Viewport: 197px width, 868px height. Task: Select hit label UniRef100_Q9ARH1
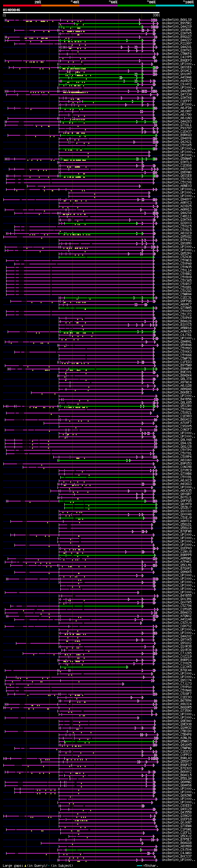tap(177, 342)
